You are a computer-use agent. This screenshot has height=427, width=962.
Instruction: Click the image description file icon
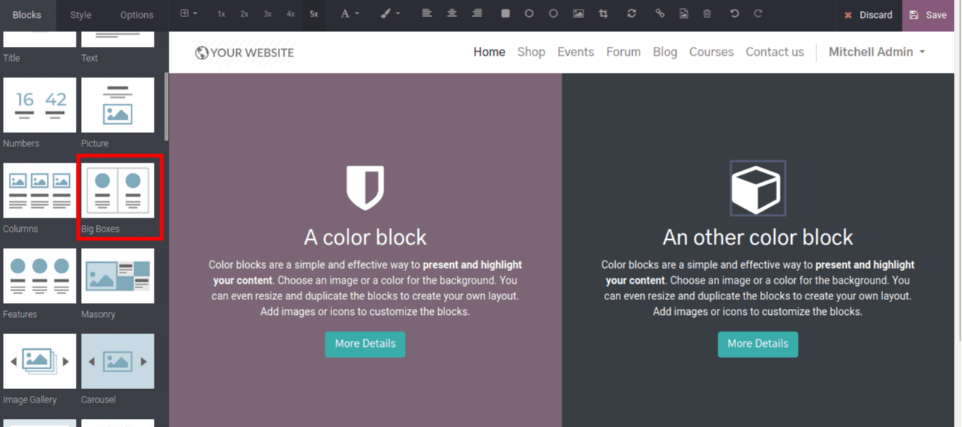[683, 13]
